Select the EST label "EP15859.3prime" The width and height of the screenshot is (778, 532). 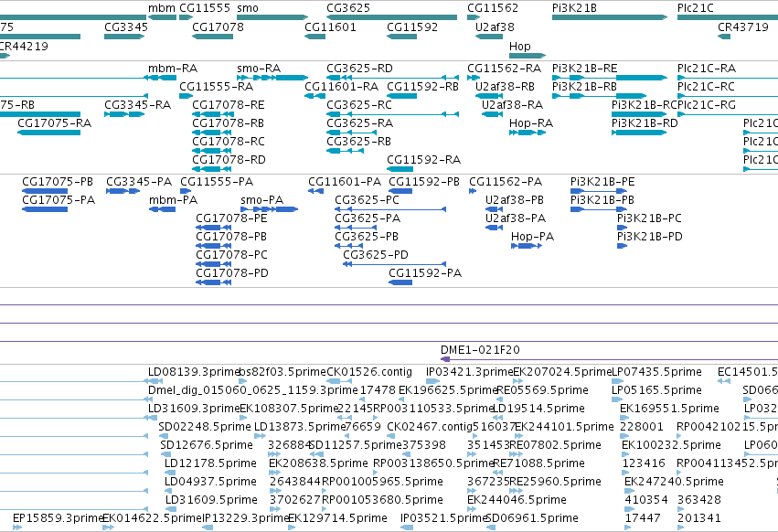pos(58,518)
